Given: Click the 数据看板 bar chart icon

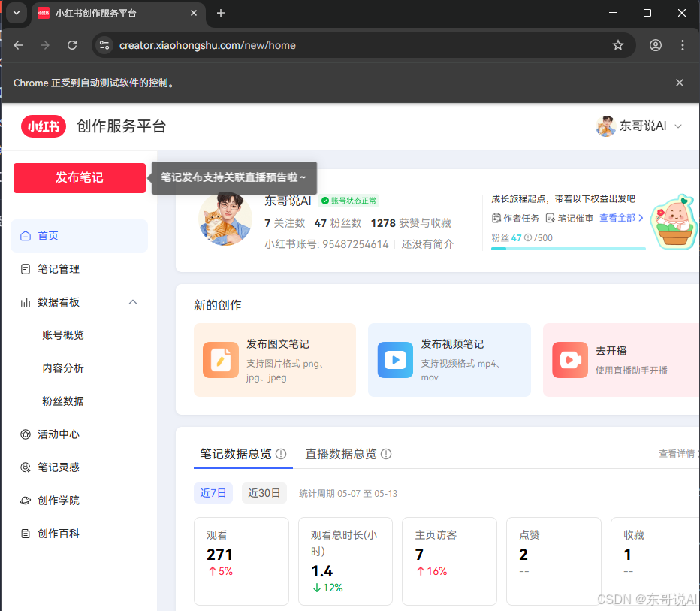Looking at the screenshot, I should tap(26, 302).
